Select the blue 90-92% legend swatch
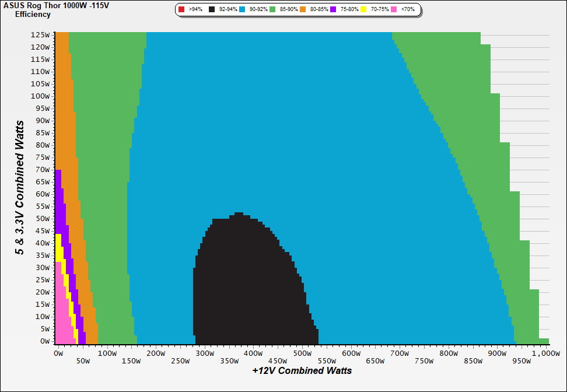 pyautogui.click(x=242, y=10)
